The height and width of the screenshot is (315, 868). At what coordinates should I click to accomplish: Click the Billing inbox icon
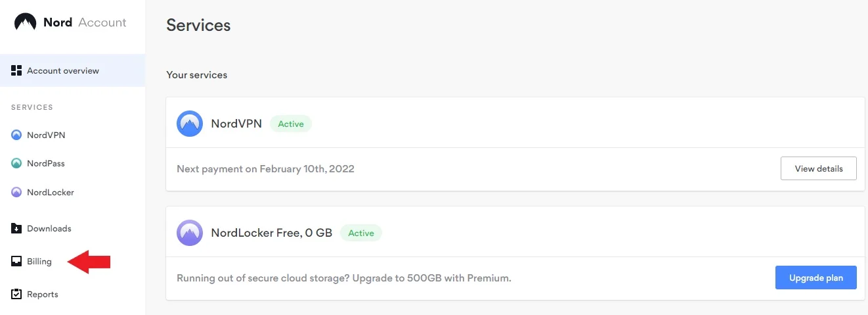[x=16, y=262]
